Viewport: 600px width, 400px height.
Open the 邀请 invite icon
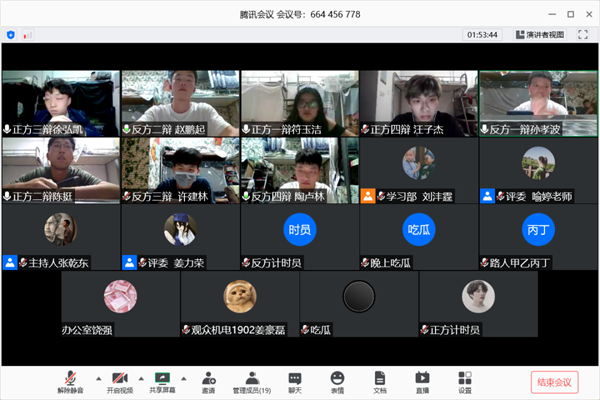(209, 382)
